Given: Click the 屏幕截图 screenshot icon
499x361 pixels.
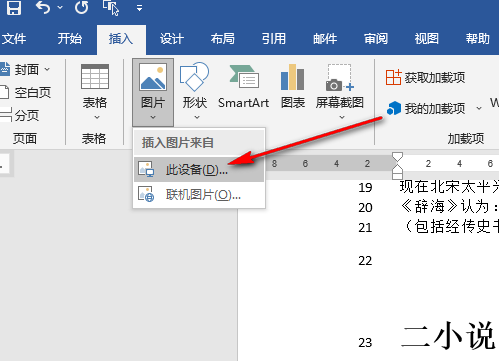Looking at the screenshot, I should (x=340, y=77).
